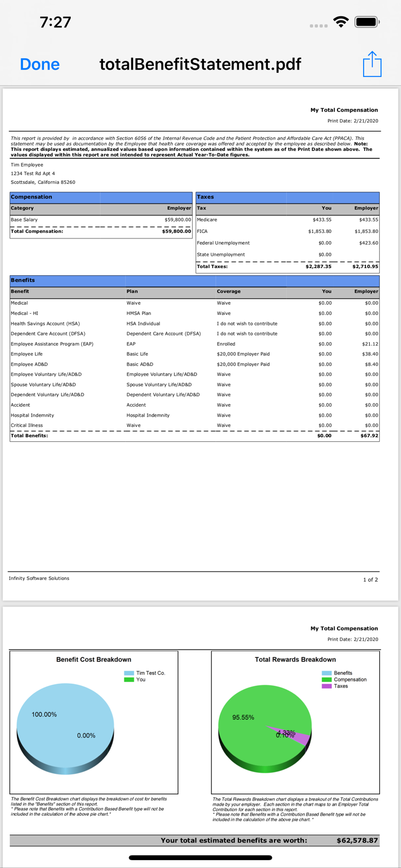Tap the $67.92 total benefits value
Image resolution: width=401 pixels, height=868 pixels.
(x=370, y=436)
